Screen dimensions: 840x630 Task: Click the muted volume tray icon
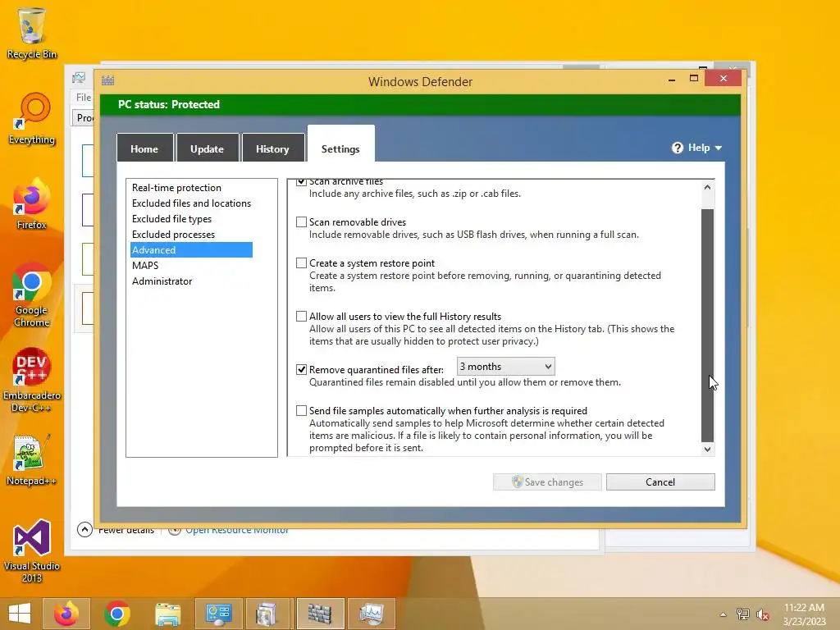tap(762, 614)
